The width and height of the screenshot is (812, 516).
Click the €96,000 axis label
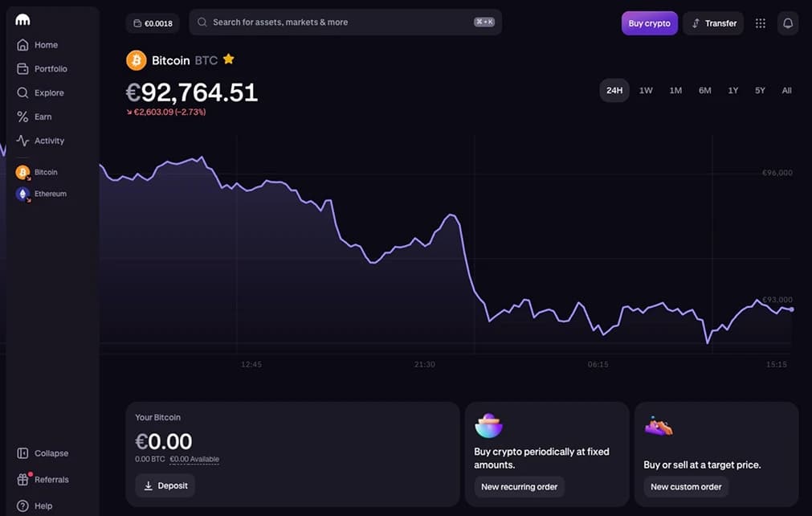coord(777,173)
